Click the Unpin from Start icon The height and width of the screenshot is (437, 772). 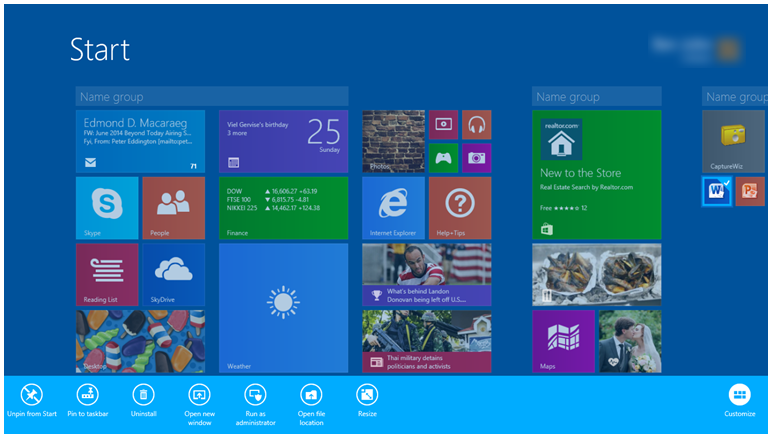[32, 394]
